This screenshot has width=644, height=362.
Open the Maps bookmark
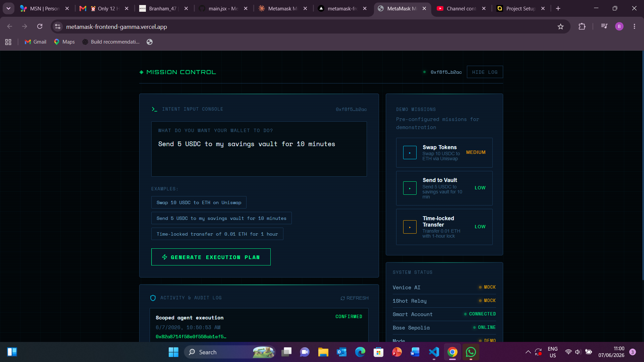(64, 42)
